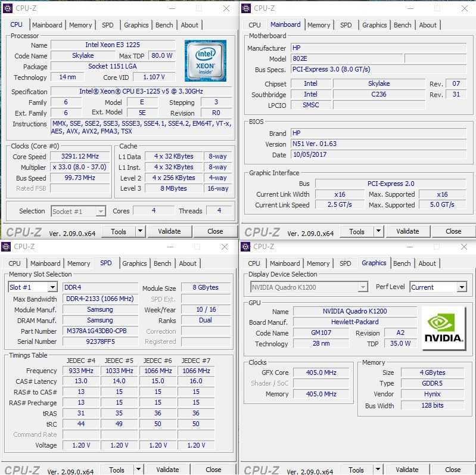Click the Close button in the Graphics window
The image size is (476, 475).
[453, 470]
